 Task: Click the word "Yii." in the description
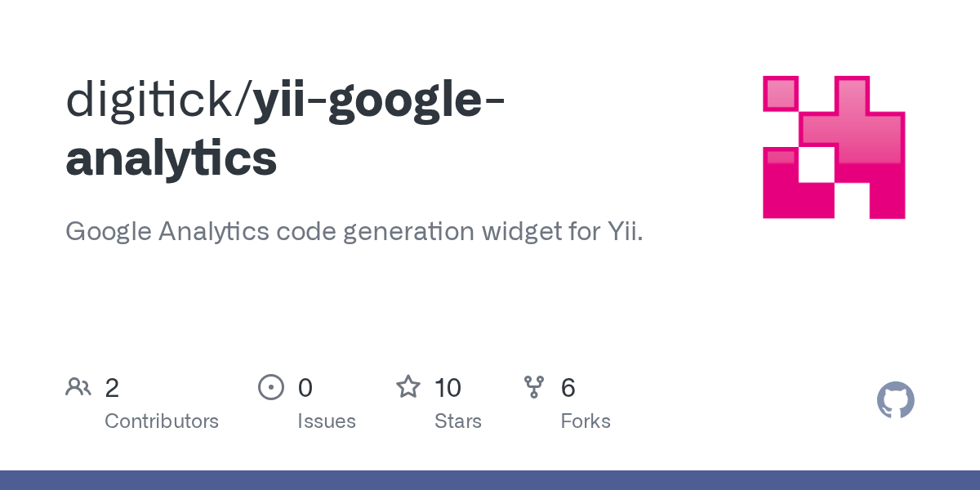point(625,232)
